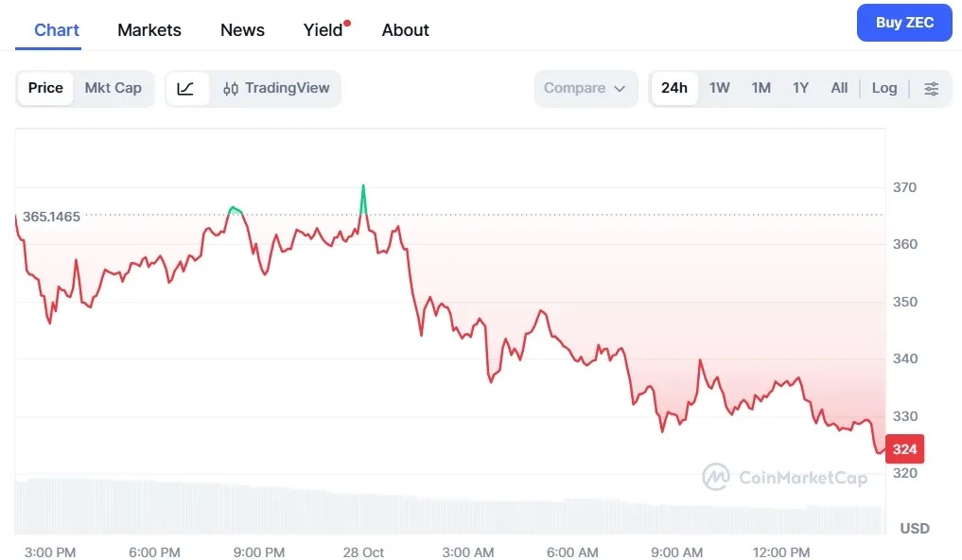Image resolution: width=962 pixels, height=560 pixels.
Task: Open the chart settings sliders icon
Action: [932, 88]
